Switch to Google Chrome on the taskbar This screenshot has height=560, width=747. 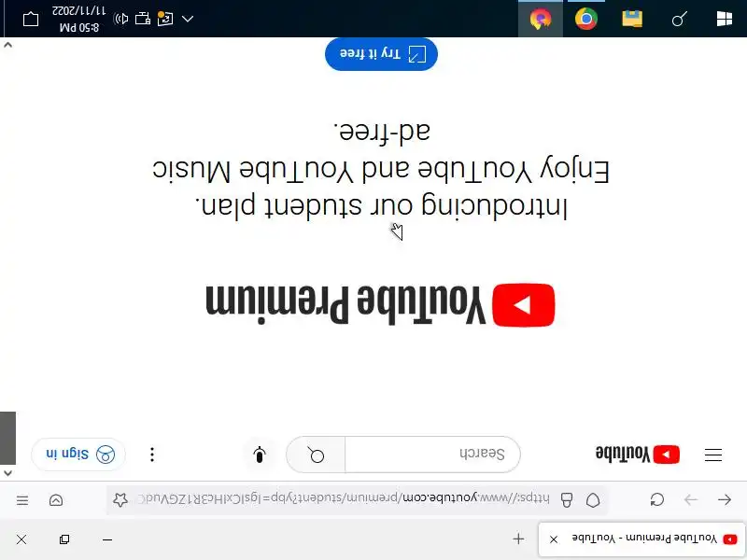(586, 19)
